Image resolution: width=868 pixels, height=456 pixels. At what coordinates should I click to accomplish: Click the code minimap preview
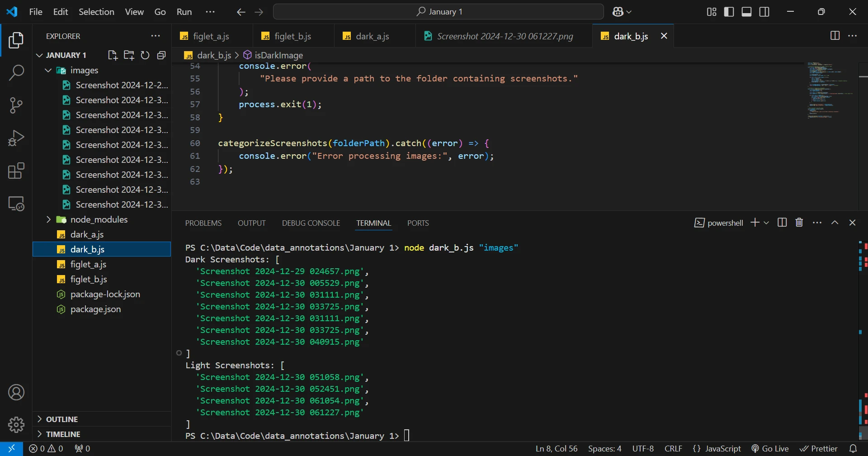coord(830,90)
